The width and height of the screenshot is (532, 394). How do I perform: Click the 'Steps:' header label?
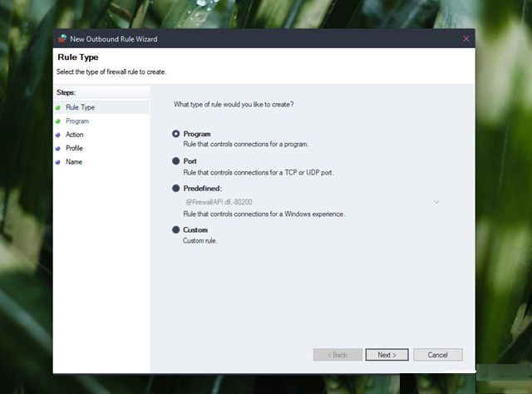[x=66, y=92]
